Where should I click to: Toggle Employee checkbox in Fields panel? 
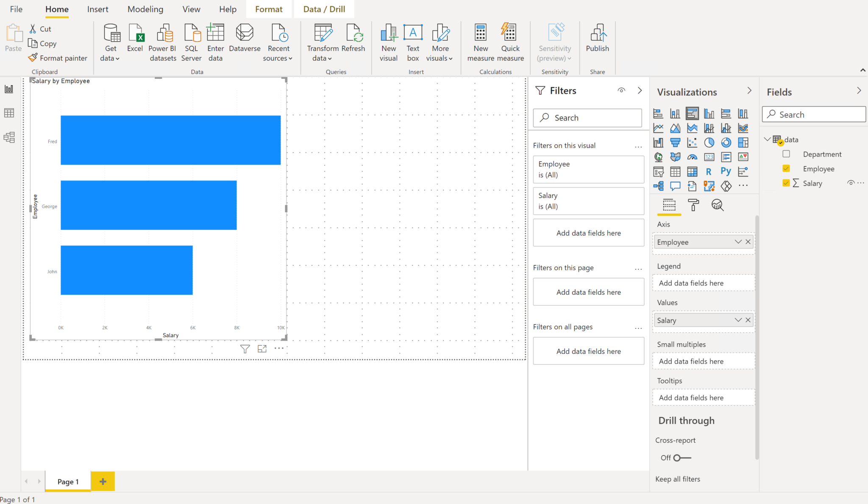[x=787, y=168]
